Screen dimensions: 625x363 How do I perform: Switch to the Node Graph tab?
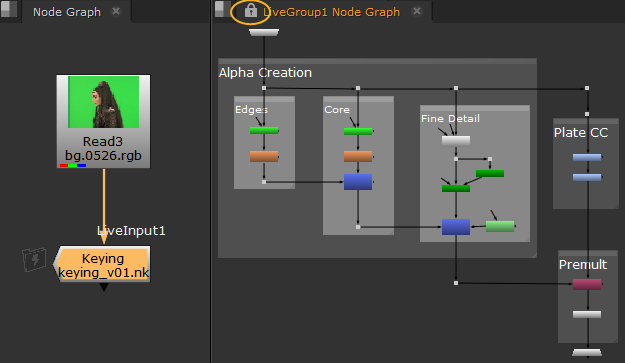[x=67, y=12]
